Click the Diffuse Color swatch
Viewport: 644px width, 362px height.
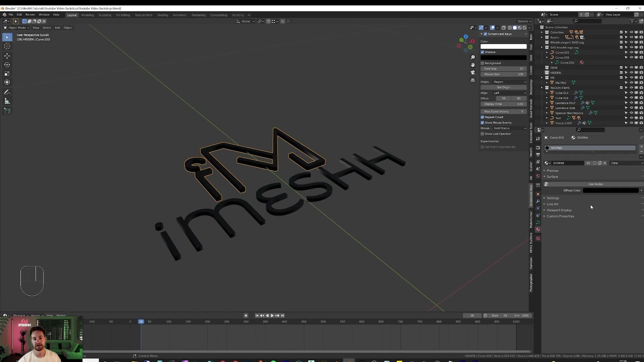(x=611, y=190)
